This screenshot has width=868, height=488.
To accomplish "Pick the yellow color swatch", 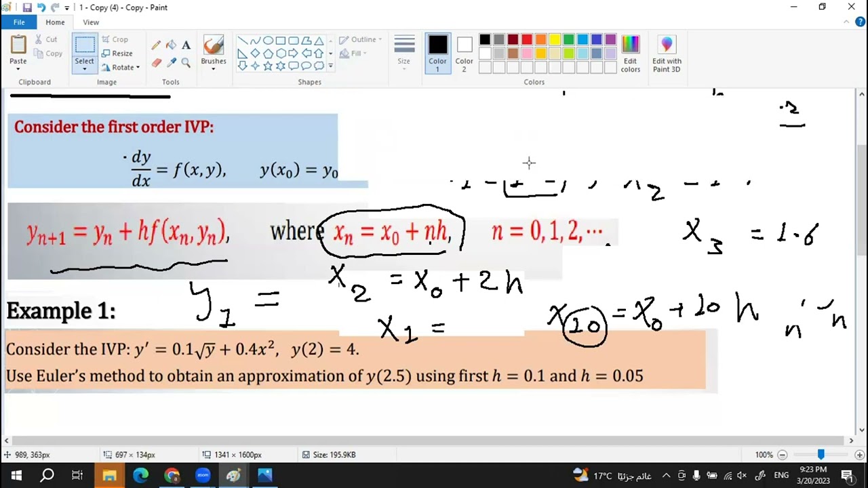I will pos(555,40).
